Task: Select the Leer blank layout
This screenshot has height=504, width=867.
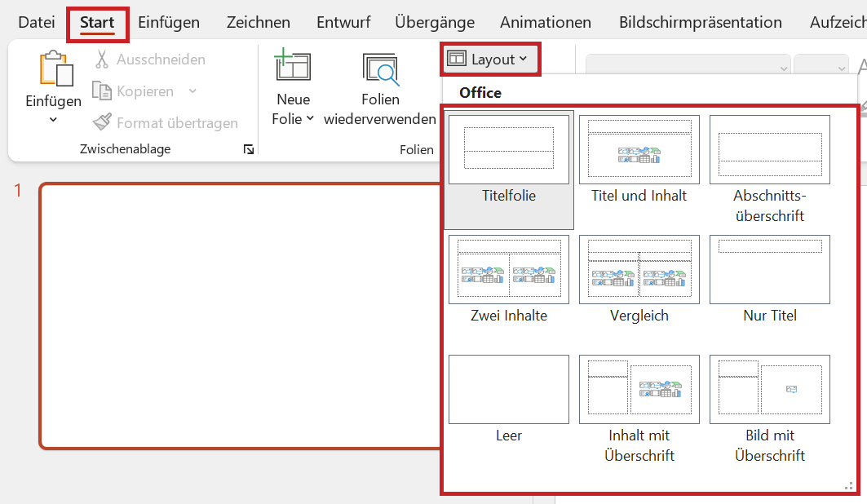Action: tap(509, 400)
